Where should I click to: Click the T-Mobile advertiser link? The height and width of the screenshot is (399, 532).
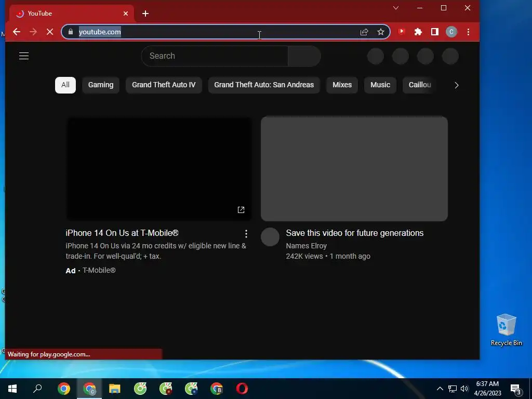(x=99, y=270)
